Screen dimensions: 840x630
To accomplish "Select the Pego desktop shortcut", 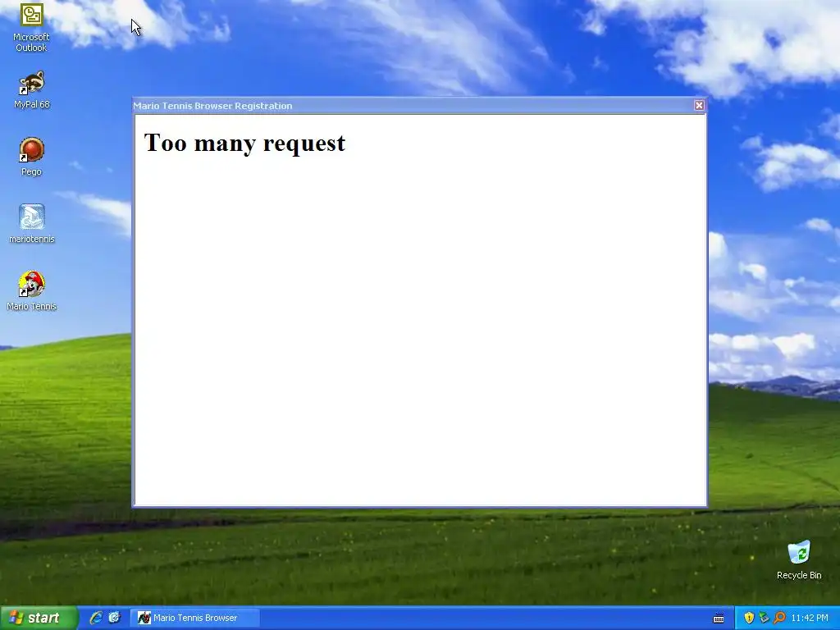I will click(32, 157).
